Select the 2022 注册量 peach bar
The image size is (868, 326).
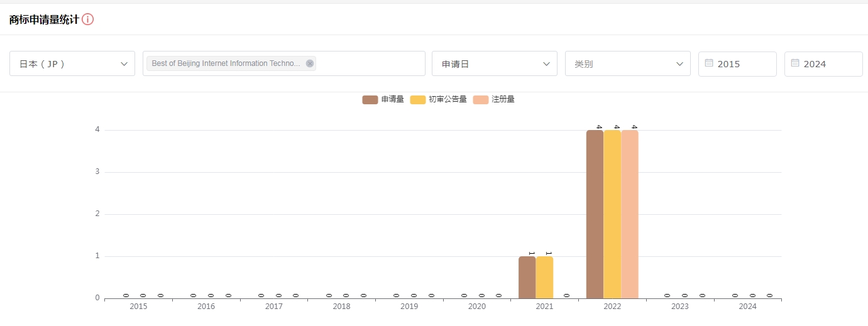630,214
